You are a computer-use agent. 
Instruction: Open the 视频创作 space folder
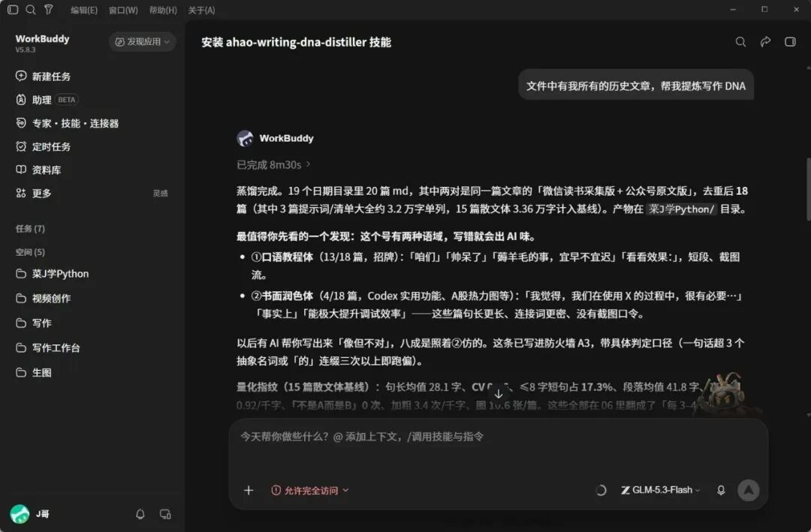pos(44,299)
